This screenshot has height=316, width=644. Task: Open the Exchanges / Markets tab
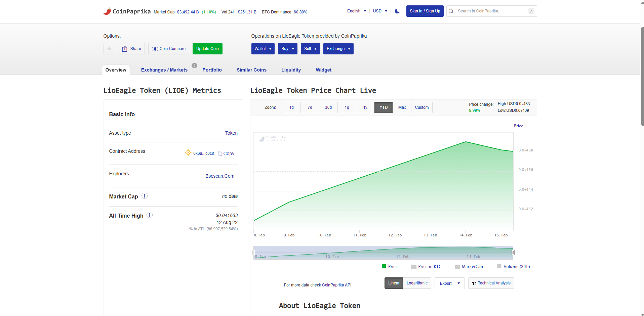click(x=164, y=70)
